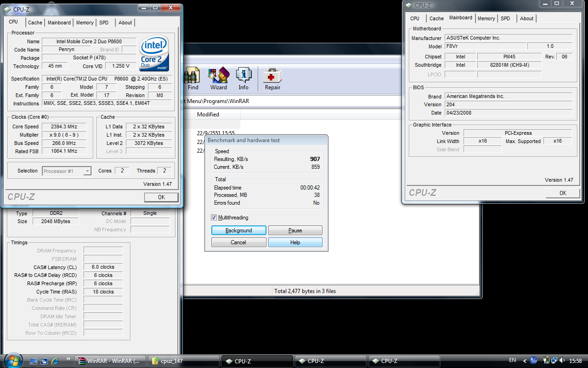This screenshot has width=588, height=368.
Task: Select the Repair tool in WinRAR
Action: pos(272,79)
